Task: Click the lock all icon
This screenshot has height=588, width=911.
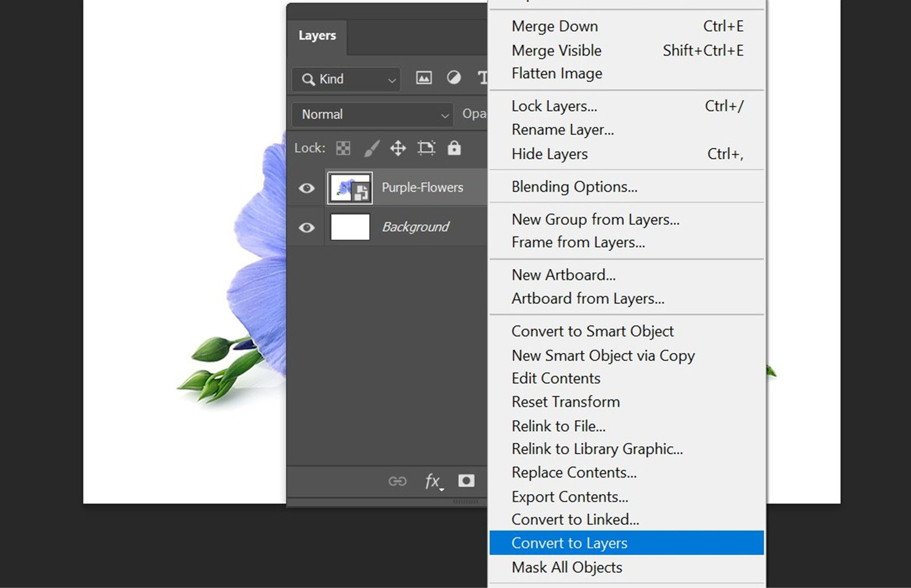Action: [x=454, y=148]
